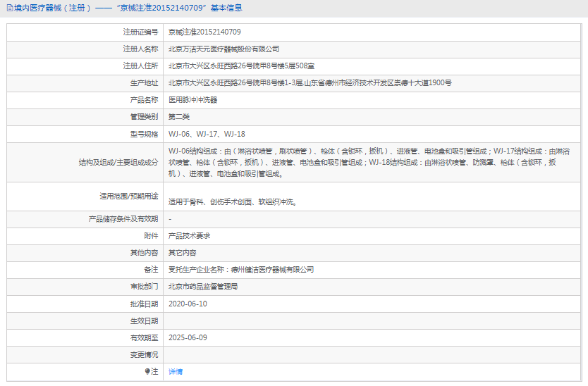Click the production address mentioning 山东省德州市
The width and height of the screenshot is (588, 386).
click(310, 83)
